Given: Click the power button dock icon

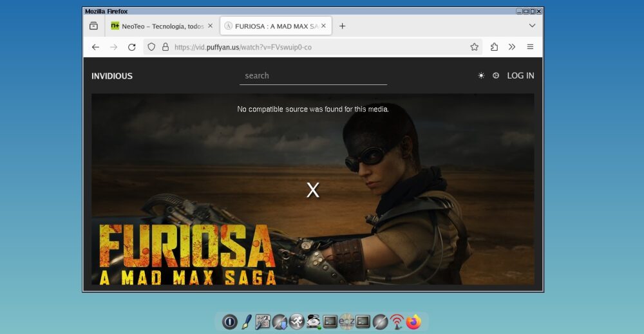Looking at the screenshot, I should pyautogui.click(x=230, y=322).
